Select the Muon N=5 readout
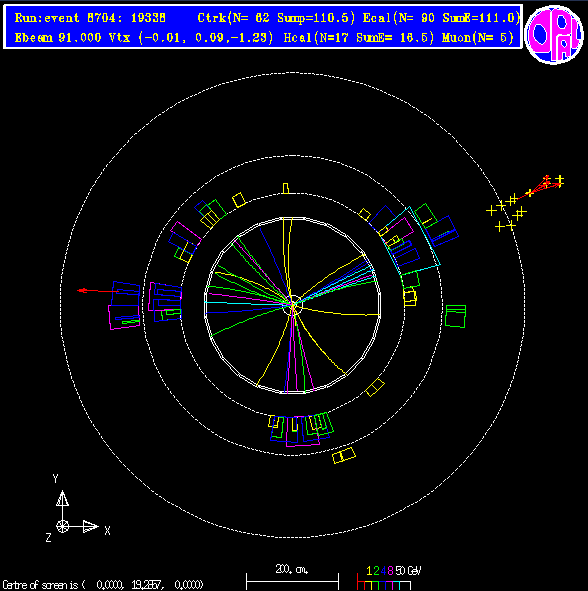The image size is (588, 591). (x=478, y=38)
